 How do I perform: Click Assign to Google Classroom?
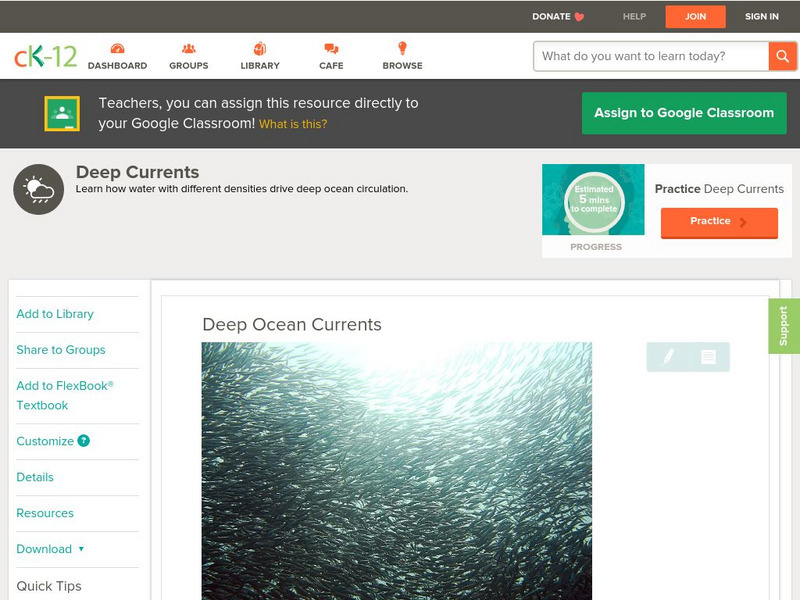point(684,112)
